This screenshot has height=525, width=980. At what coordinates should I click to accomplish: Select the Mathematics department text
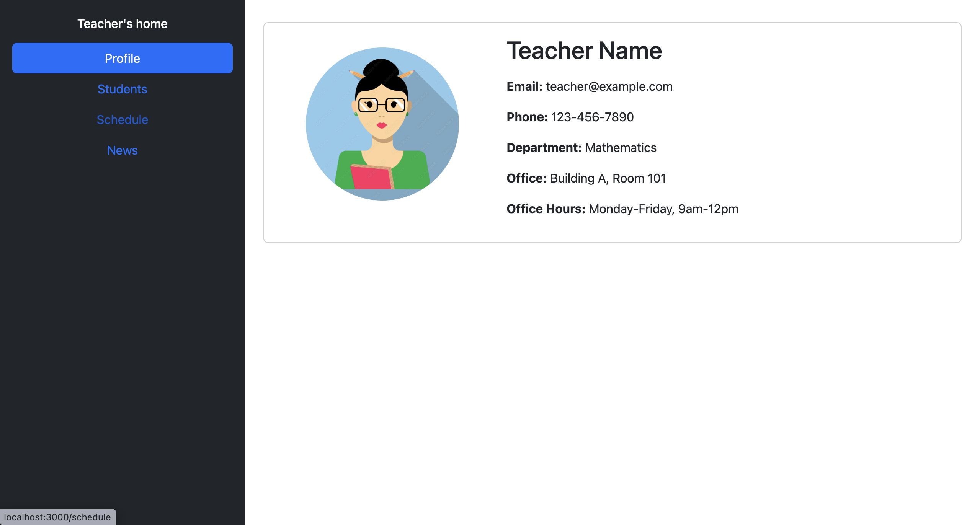[x=620, y=148]
